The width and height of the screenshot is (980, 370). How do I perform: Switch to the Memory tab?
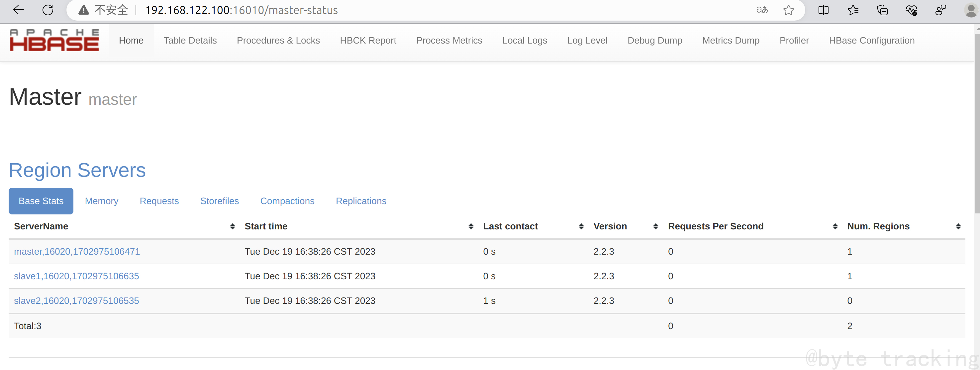pos(102,201)
